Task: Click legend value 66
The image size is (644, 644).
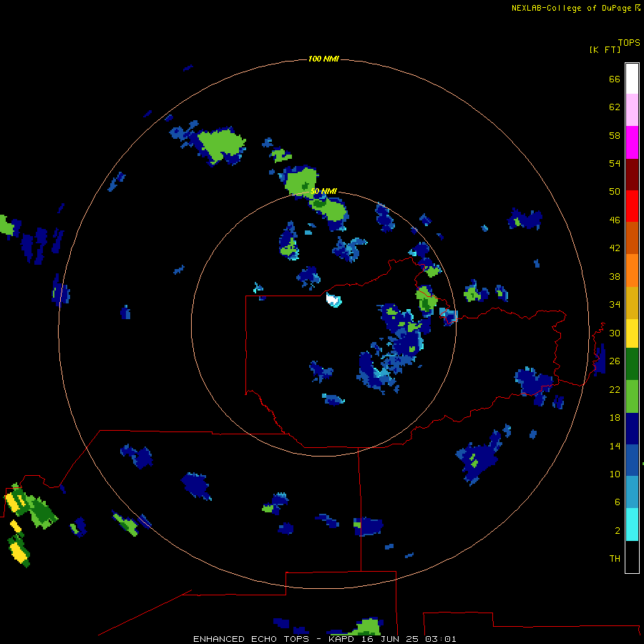Action: click(x=615, y=79)
